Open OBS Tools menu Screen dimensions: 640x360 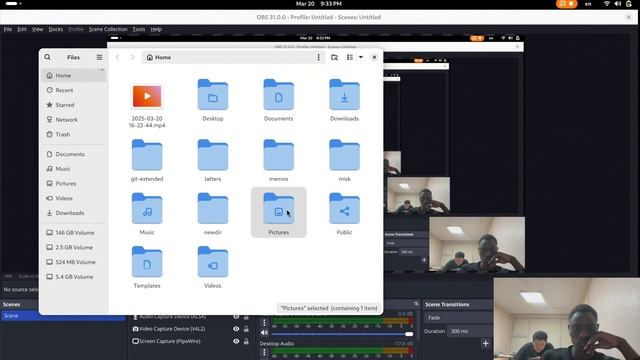tap(139, 29)
